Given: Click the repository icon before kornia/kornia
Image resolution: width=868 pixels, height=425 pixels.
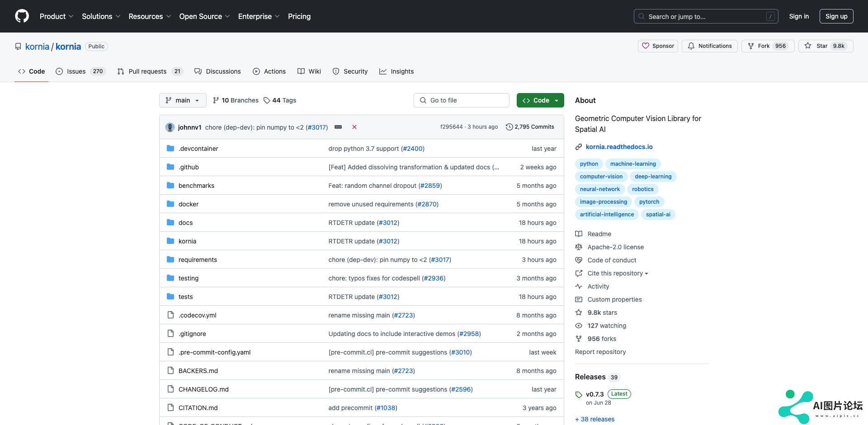Looking at the screenshot, I should [18, 47].
